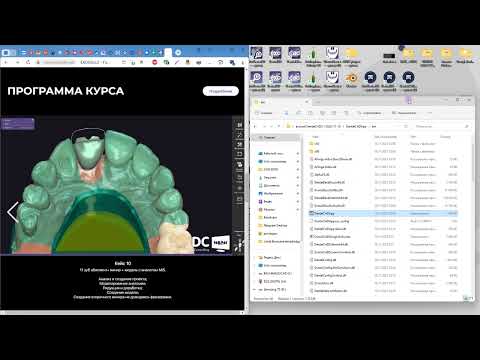Sort files by Тип column
This screenshot has width=480, height=360.
(413, 137)
